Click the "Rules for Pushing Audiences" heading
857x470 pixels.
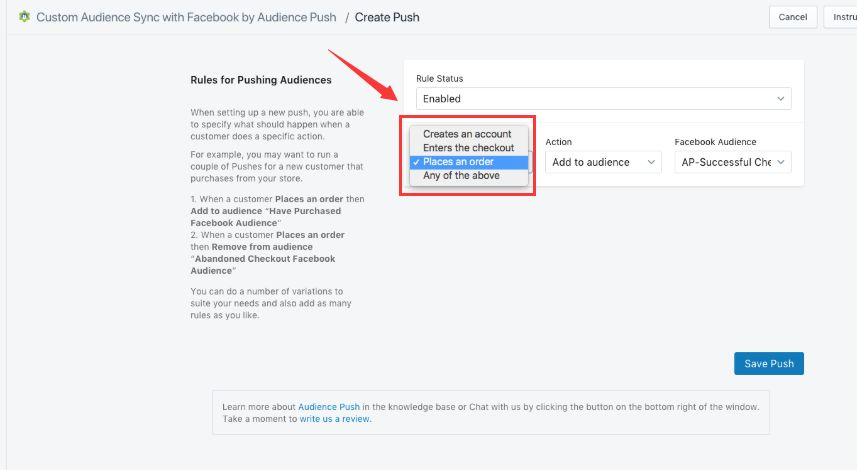(x=261, y=80)
